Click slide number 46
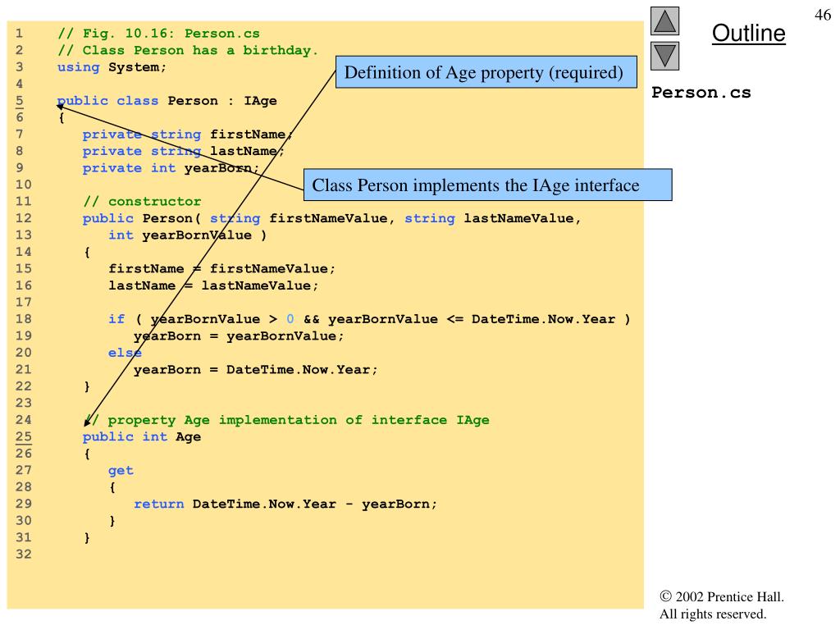The height and width of the screenshot is (630, 840). [823, 15]
